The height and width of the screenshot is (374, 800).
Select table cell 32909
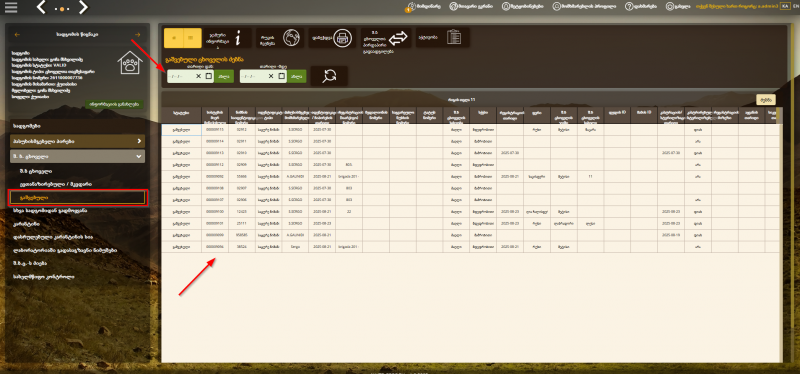click(242, 164)
